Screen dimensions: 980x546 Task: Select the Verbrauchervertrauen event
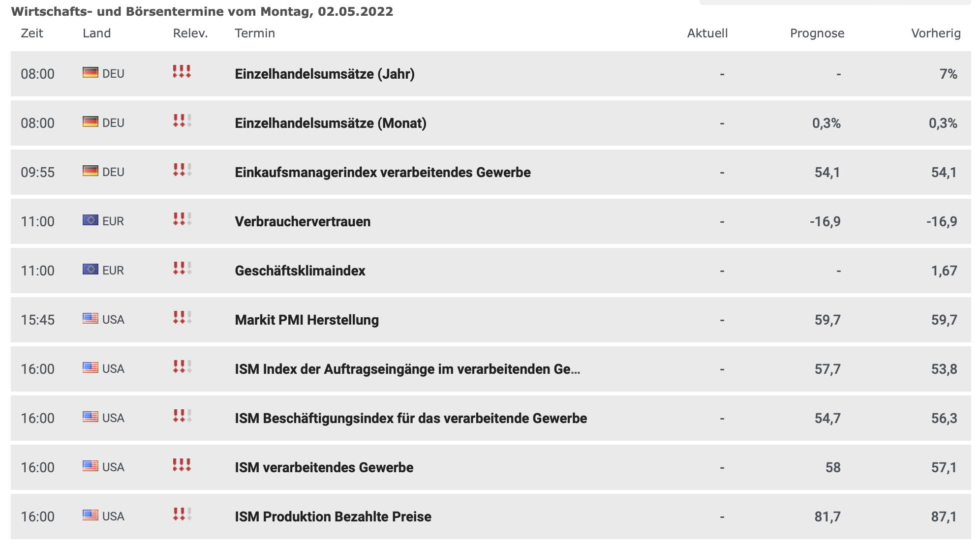[x=303, y=221]
